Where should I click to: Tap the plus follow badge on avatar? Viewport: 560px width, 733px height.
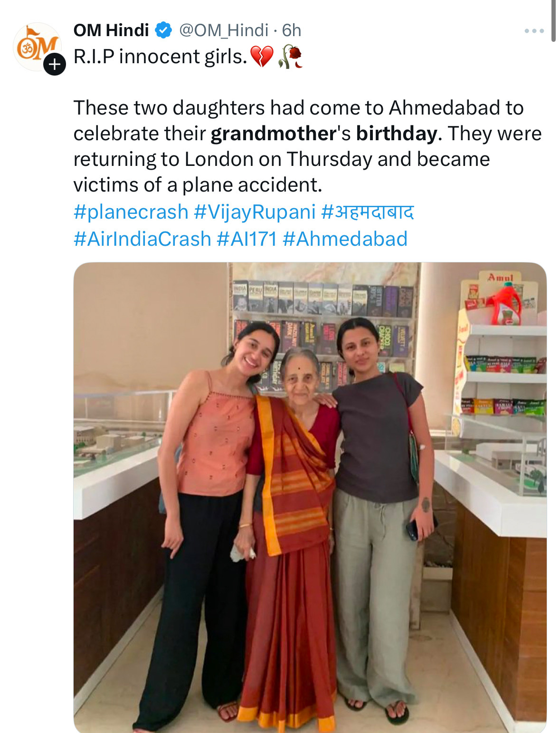click(x=55, y=64)
